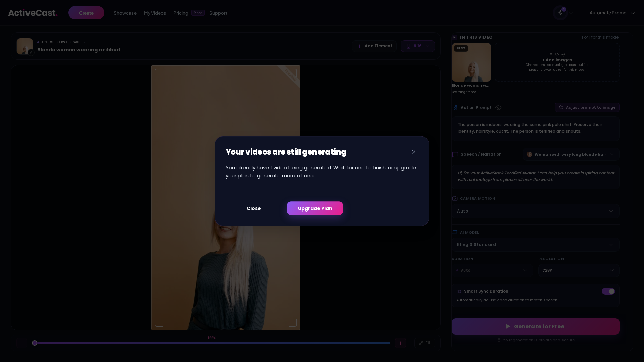The image size is (644, 362).
Task: Open the Kling 3 Standard model dropdown
Action: (x=536, y=245)
